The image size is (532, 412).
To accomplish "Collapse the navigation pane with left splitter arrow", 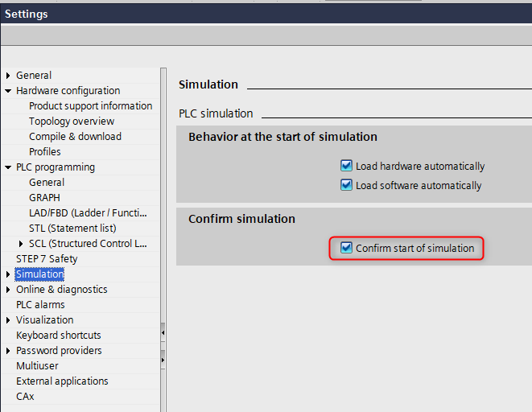I will [x=163, y=332].
